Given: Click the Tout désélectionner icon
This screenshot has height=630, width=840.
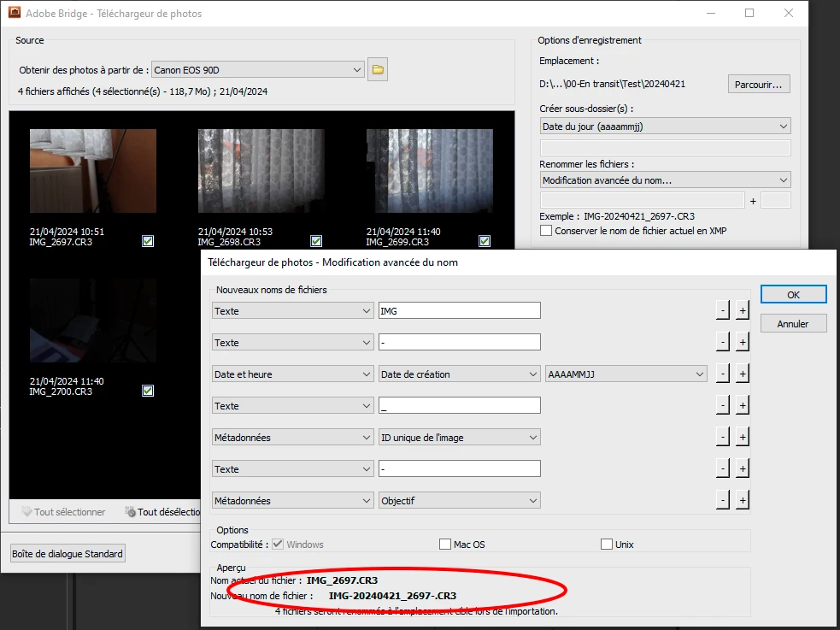Looking at the screenshot, I should pyautogui.click(x=130, y=511).
